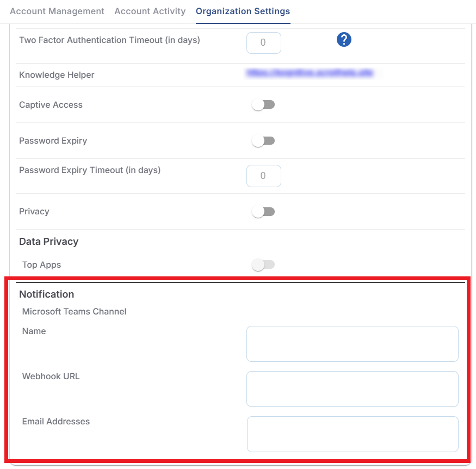The width and height of the screenshot is (476, 469).
Task: Open the blurred Knowledge Helper link
Action: tap(310, 72)
